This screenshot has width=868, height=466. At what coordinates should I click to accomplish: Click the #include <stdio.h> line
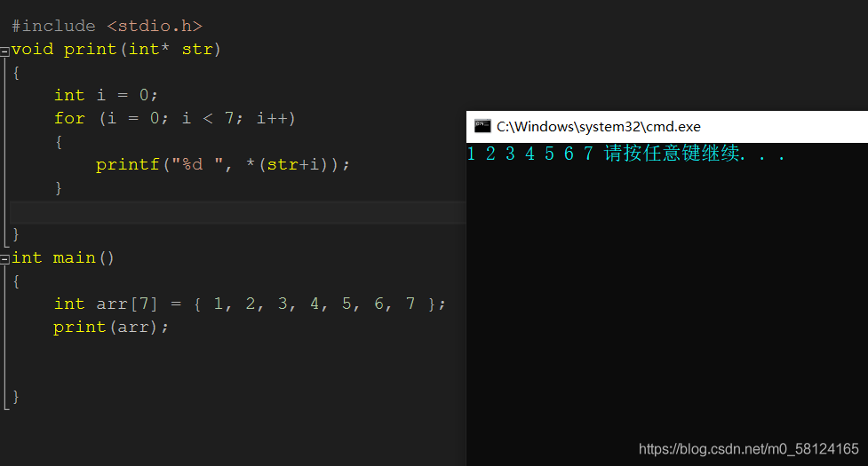point(107,26)
